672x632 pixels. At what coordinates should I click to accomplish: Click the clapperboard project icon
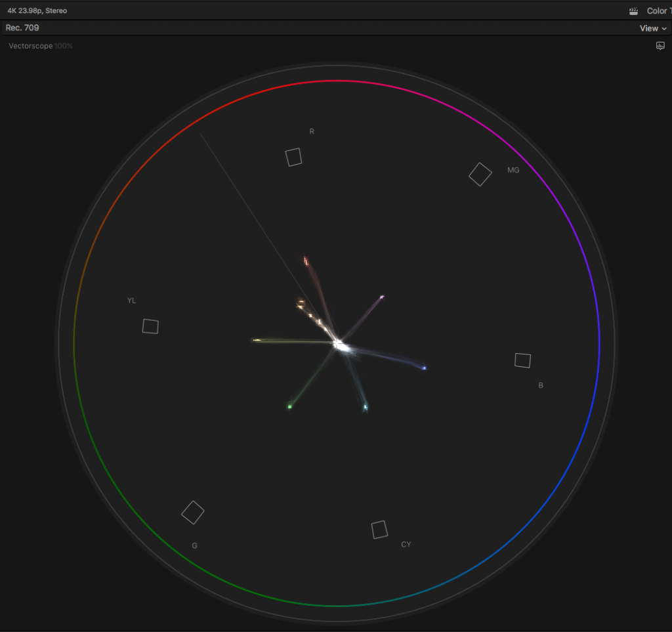point(633,11)
